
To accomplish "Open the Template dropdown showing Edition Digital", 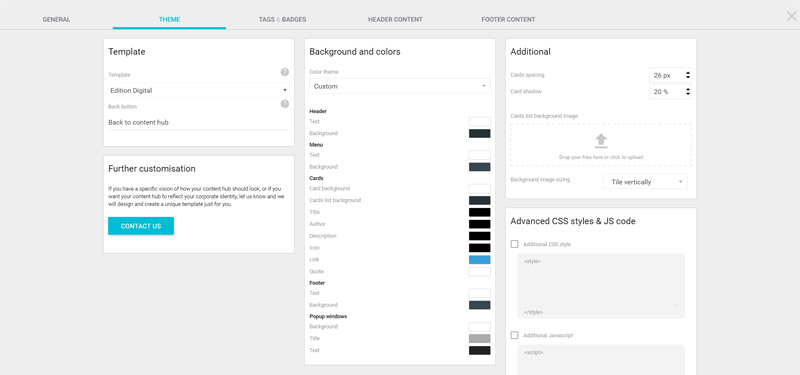I will (198, 90).
